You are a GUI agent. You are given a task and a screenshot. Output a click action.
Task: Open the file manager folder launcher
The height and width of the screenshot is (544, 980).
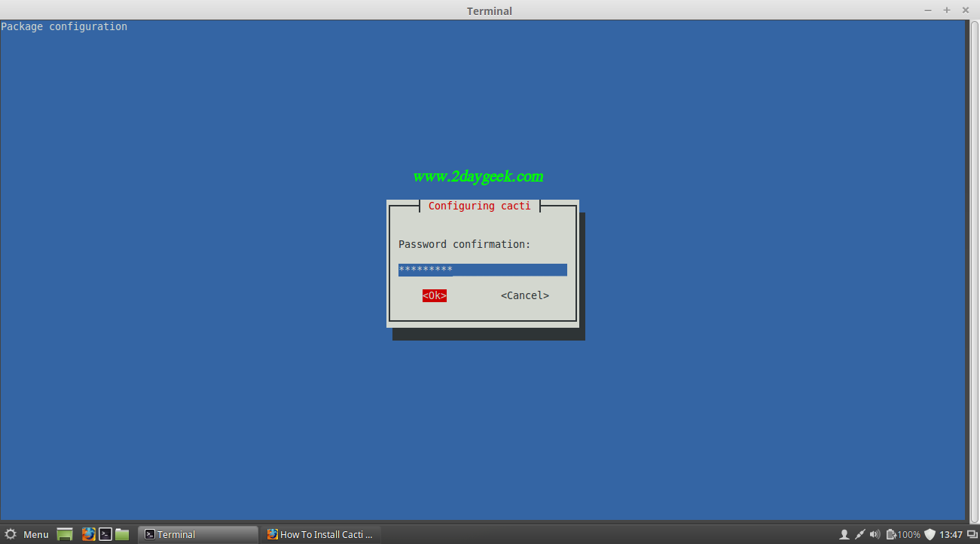(x=122, y=534)
